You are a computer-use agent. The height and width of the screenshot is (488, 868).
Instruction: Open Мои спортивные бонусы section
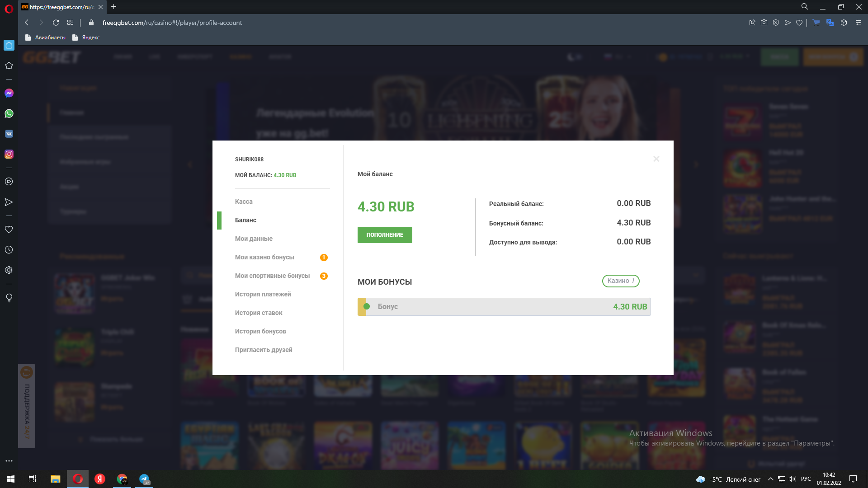point(272,276)
